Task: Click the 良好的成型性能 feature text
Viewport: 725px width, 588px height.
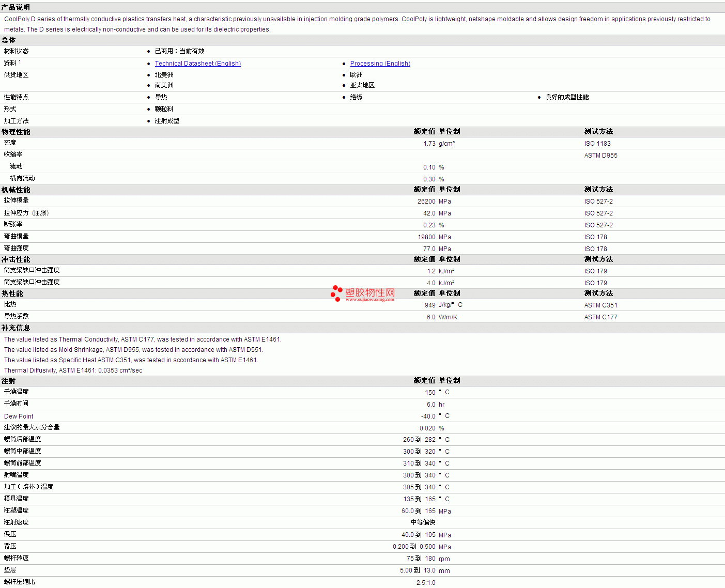Action: (x=567, y=97)
